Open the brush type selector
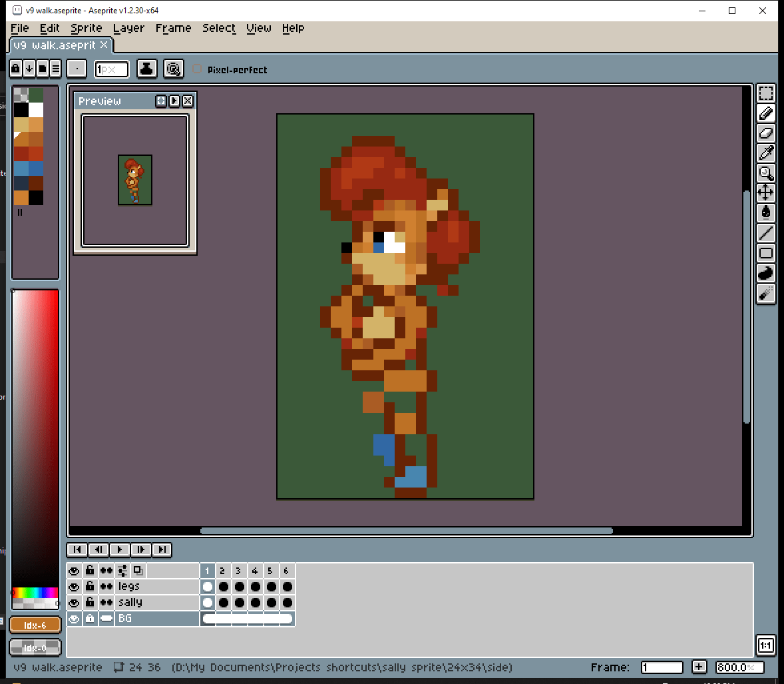The image size is (784, 684). tap(77, 69)
